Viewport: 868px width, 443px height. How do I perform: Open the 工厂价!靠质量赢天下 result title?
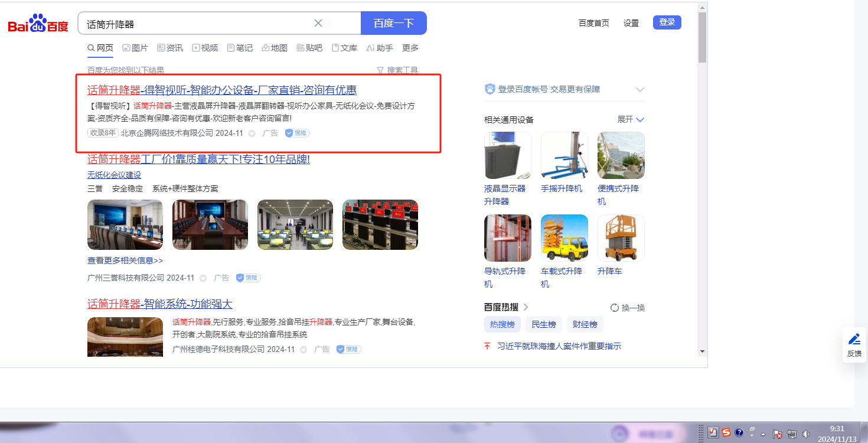coord(198,159)
